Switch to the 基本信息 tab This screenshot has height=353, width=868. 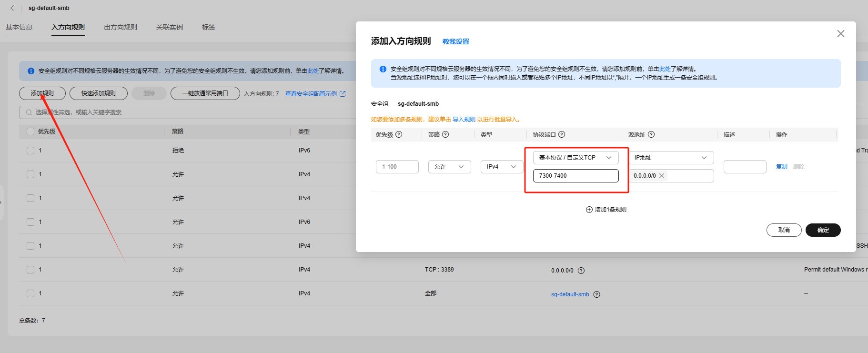(x=19, y=27)
